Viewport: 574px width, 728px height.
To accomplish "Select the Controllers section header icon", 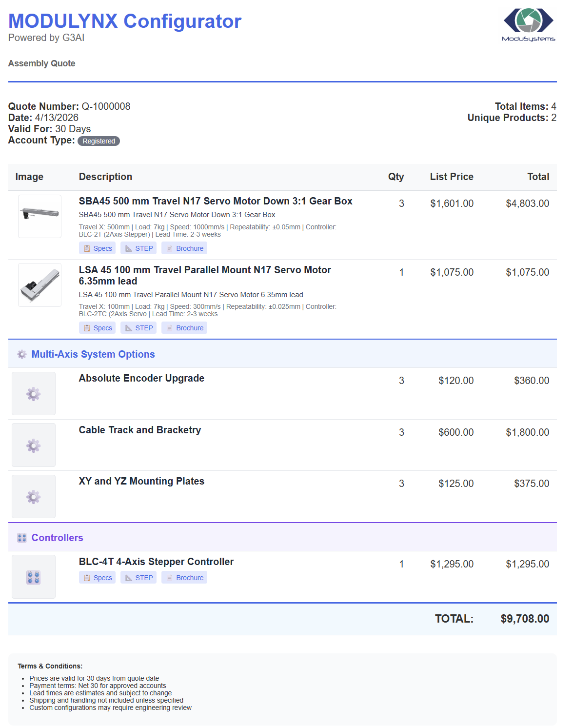I will tap(21, 538).
